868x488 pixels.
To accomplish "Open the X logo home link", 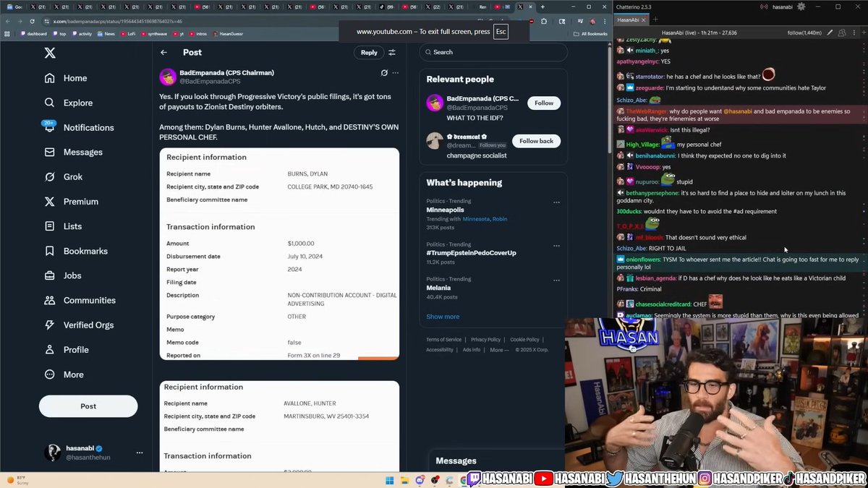I will (50, 53).
